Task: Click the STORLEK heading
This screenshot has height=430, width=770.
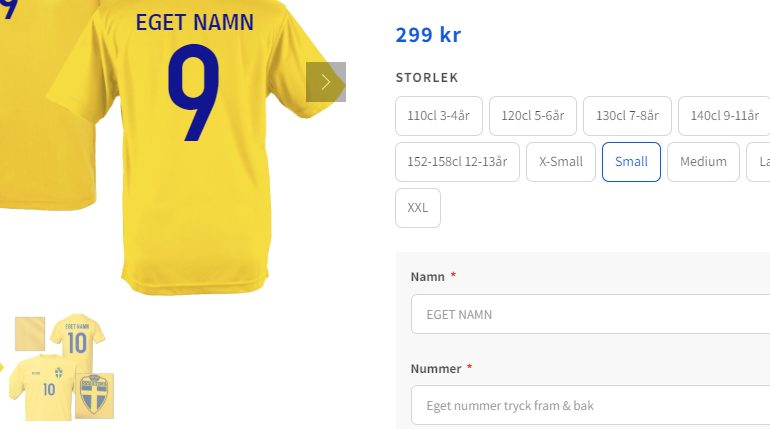Action: coord(427,78)
